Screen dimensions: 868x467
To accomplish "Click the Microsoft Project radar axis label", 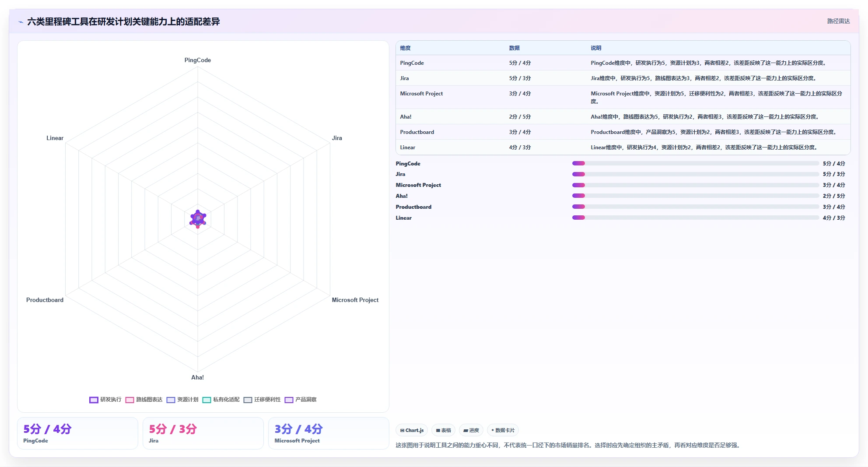I will (355, 300).
